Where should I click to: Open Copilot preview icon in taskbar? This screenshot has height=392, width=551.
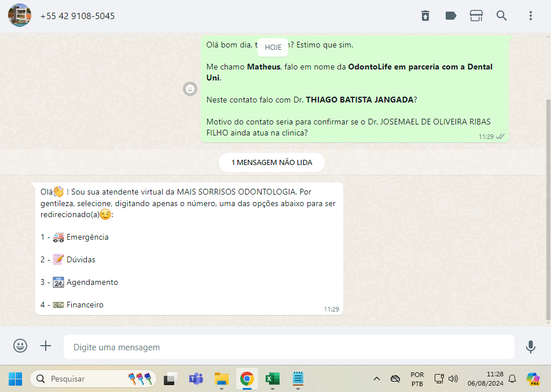[534, 379]
